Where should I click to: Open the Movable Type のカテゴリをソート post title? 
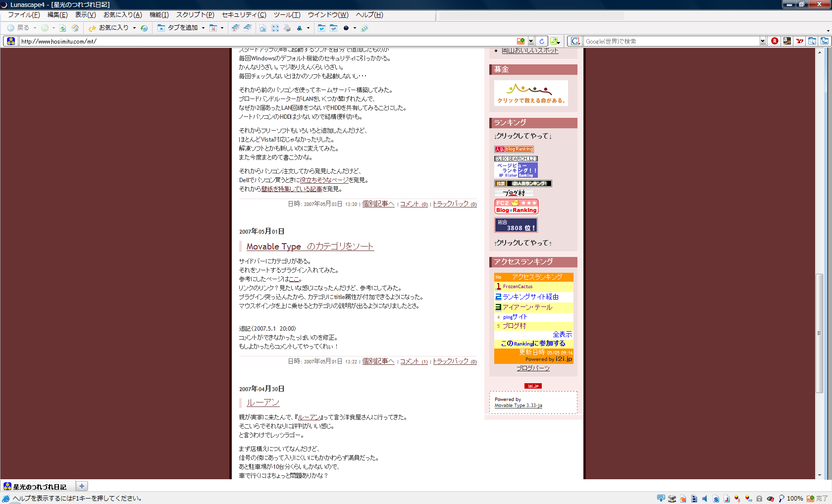310,247
